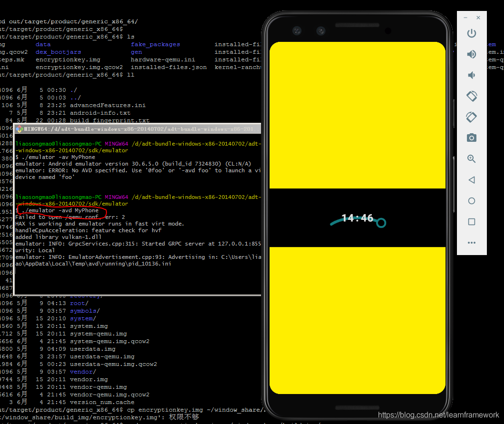
Task: Lower volume with emulator volume down icon
Action: pos(472,75)
